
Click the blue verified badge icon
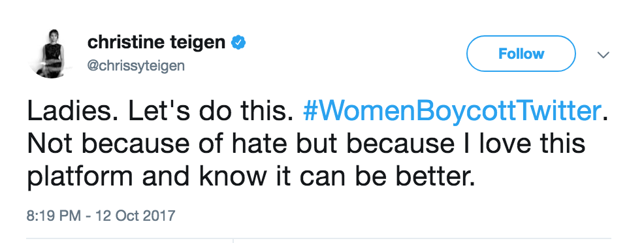[238, 42]
